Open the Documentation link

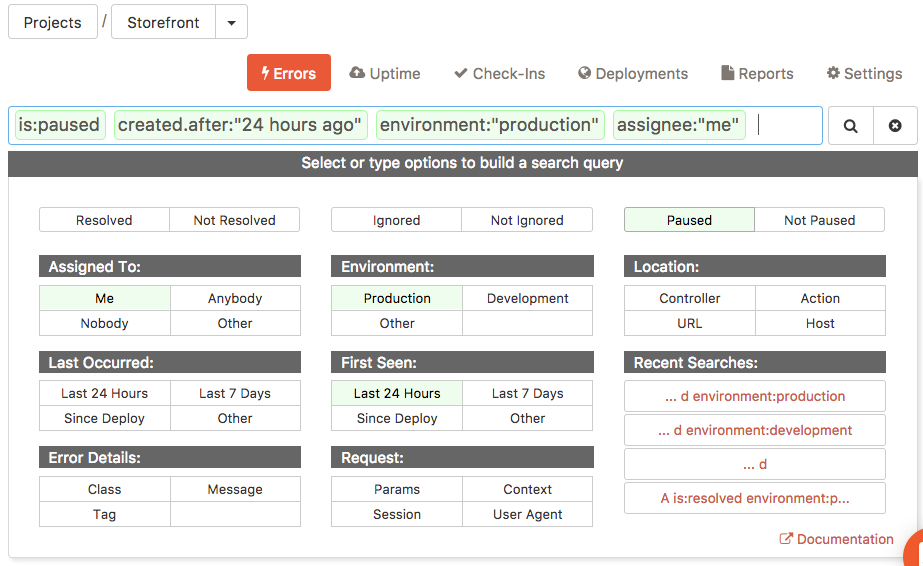836,539
